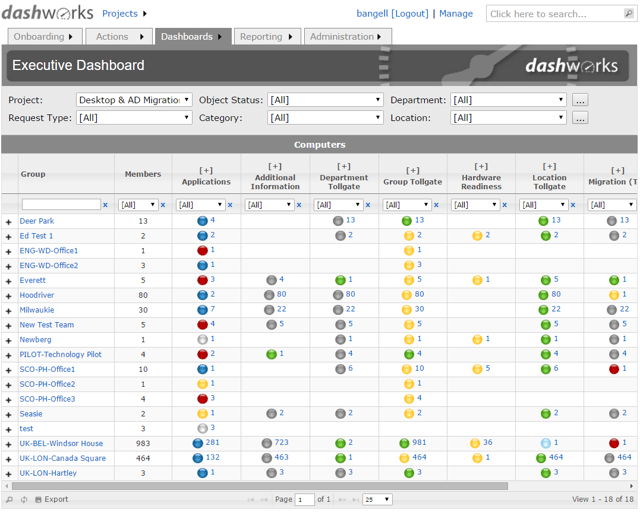
Task: Open the UK-BEL-Windsor House group link
Action: pyautogui.click(x=61, y=444)
